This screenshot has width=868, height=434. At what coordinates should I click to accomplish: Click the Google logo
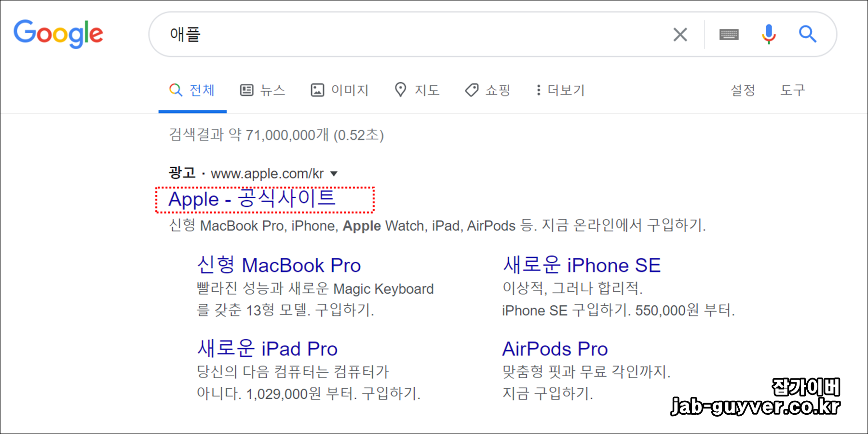coord(58,34)
